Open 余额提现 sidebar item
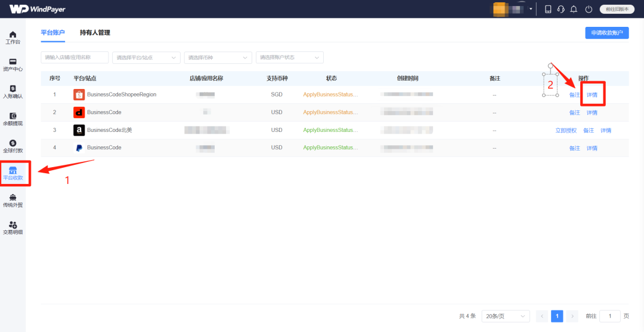The image size is (644, 332). [x=13, y=119]
